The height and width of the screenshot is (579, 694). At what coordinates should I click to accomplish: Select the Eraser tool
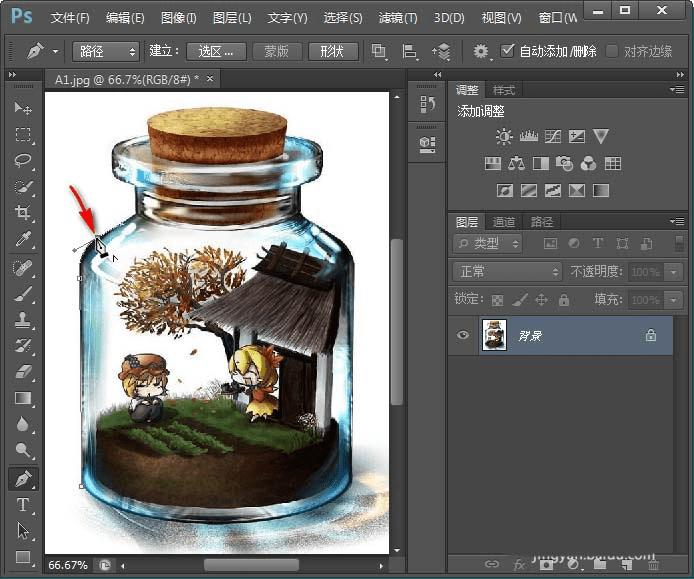click(23, 371)
